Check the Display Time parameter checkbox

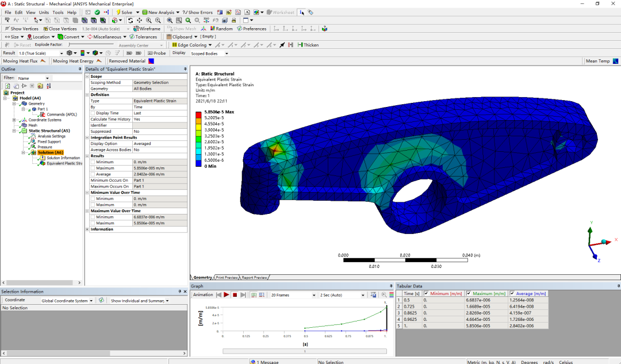93,113
